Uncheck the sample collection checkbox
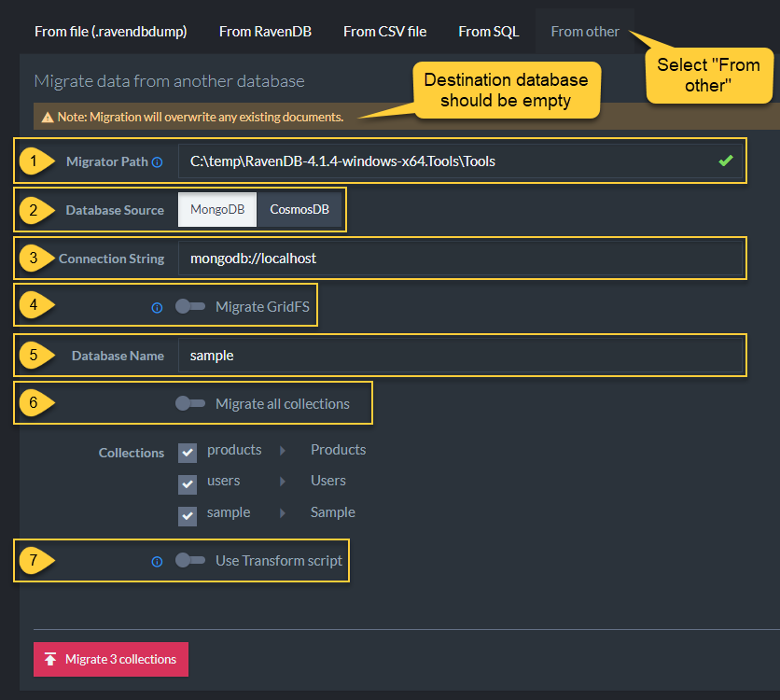 click(188, 516)
